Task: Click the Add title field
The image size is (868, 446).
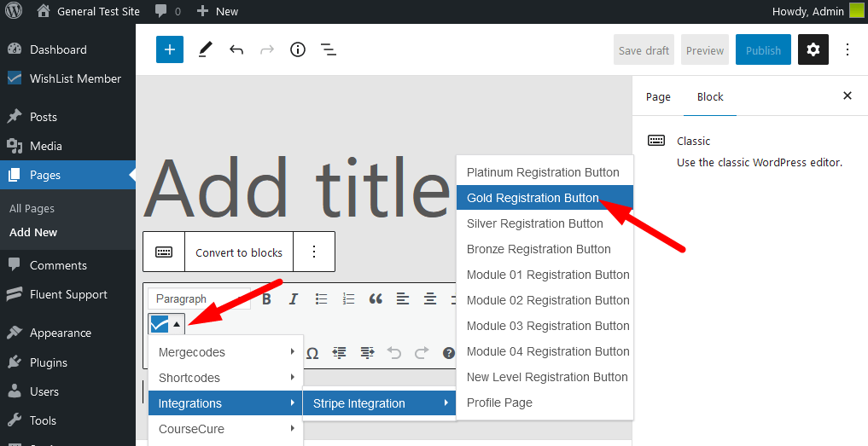Action: (x=299, y=187)
